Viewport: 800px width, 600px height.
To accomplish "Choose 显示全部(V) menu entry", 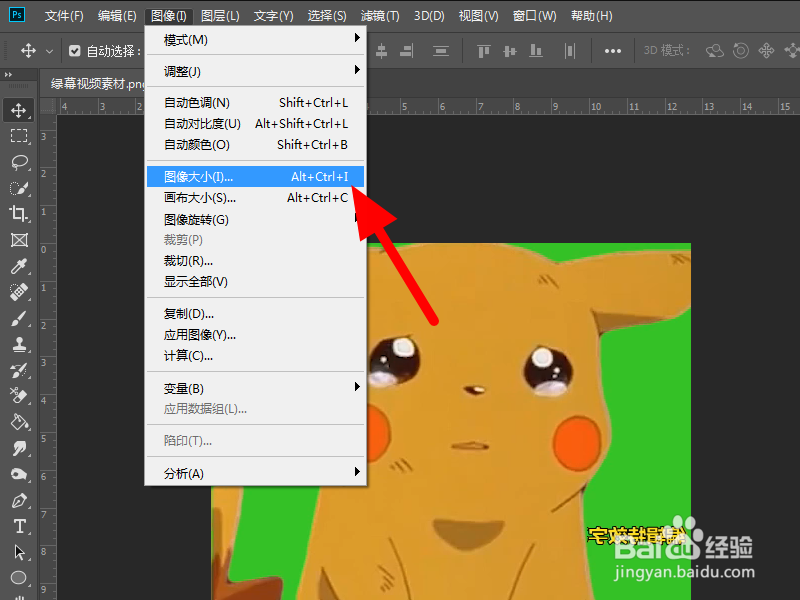I will tap(255, 282).
